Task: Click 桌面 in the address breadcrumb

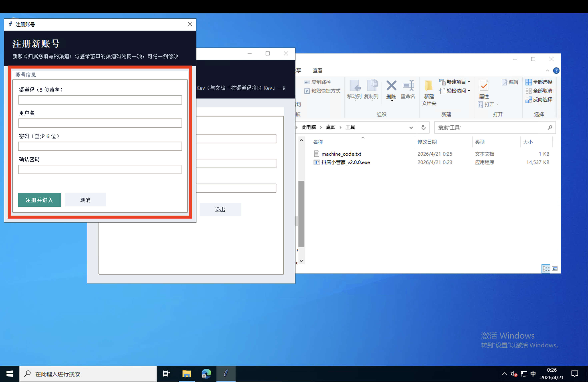Action: 331,127
